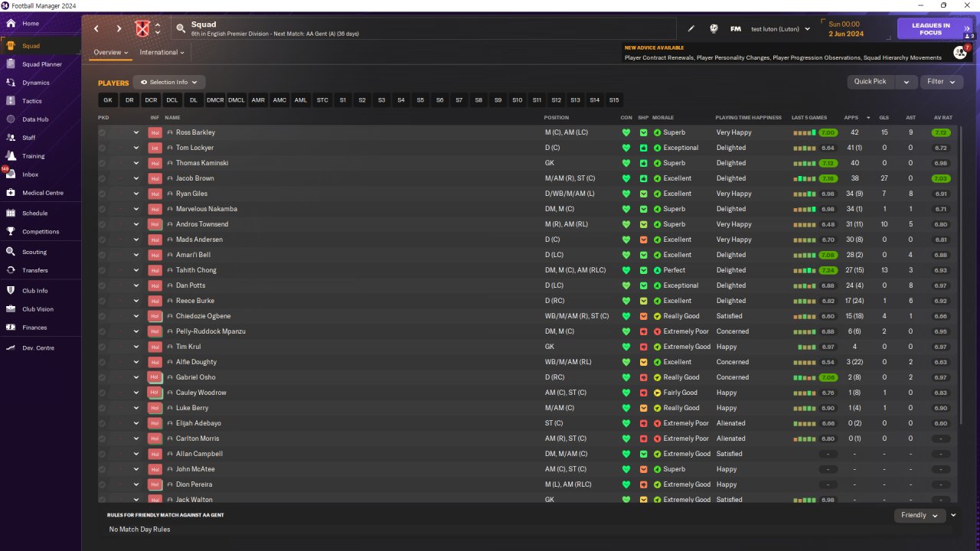
Task: Select the STC position slot
Action: pyautogui.click(x=322, y=100)
